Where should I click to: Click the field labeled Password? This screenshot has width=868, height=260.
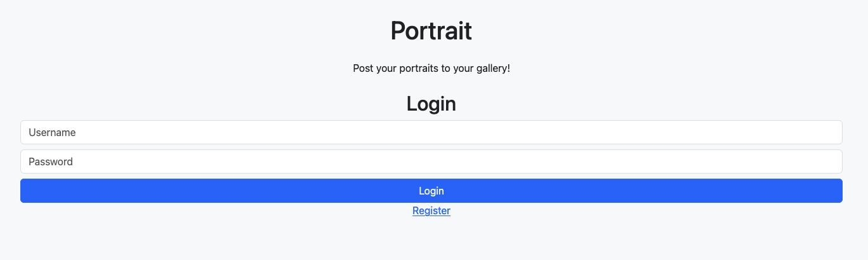pos(431,161)
